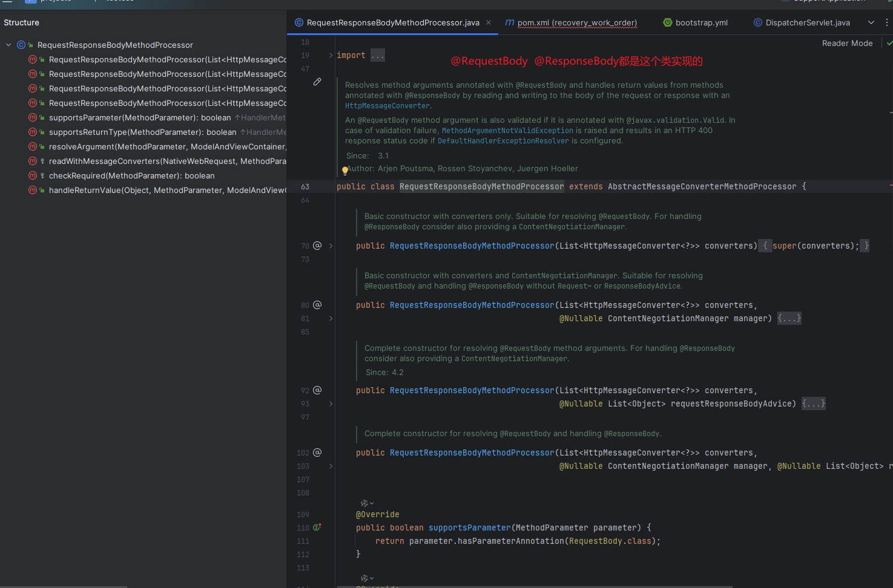This screenshot has width=893, height=588.
Task: Switch to RequestResponseBodyMethodProcessor.java tab
Action: [x=392, y=22]
